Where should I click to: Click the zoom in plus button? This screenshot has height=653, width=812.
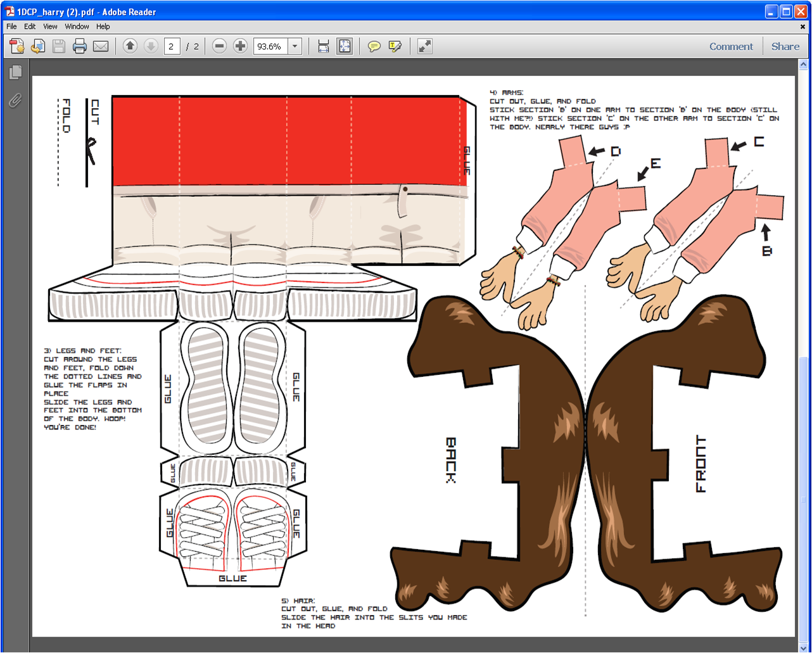click(240, 46)
